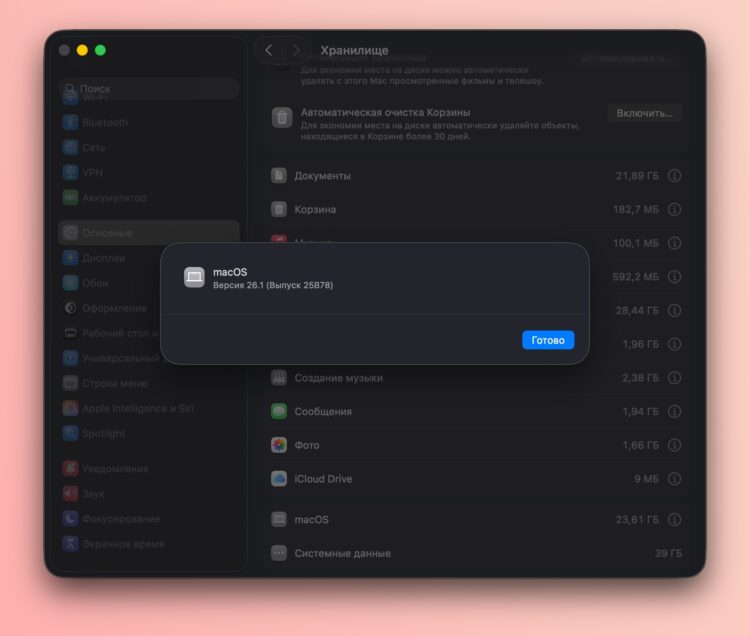Click the Spotlight sidebar icon
The width and height of the screenshot is (750, 636).
pyautogui.click(x=70, y=433)
